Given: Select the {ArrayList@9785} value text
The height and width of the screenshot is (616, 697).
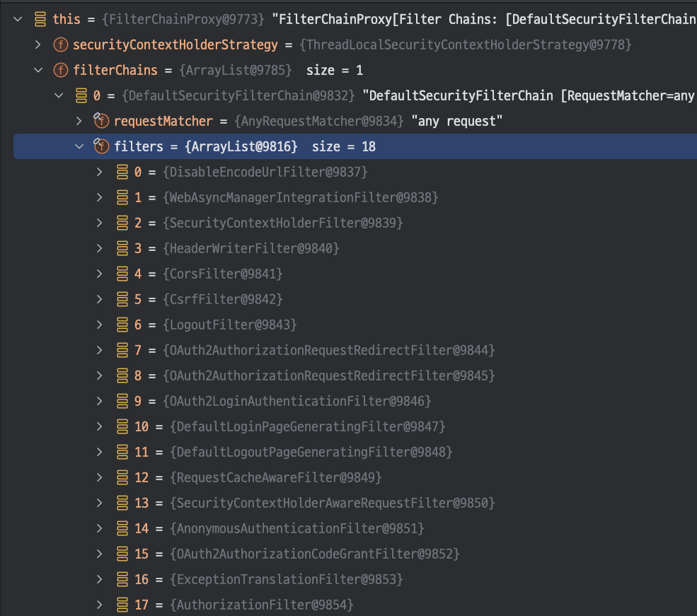Looking at the screenshot, I should (236, 70).
